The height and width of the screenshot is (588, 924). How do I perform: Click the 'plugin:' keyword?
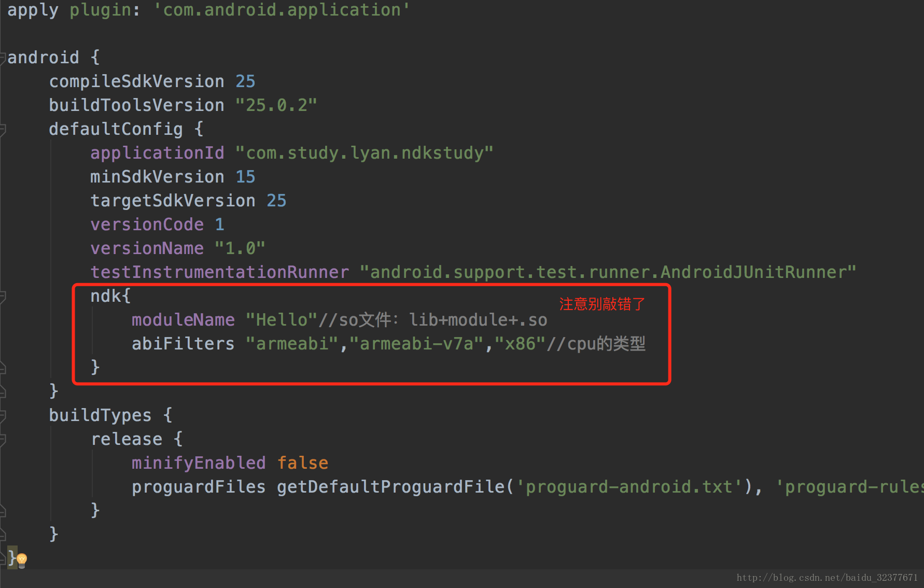[105, 10]
